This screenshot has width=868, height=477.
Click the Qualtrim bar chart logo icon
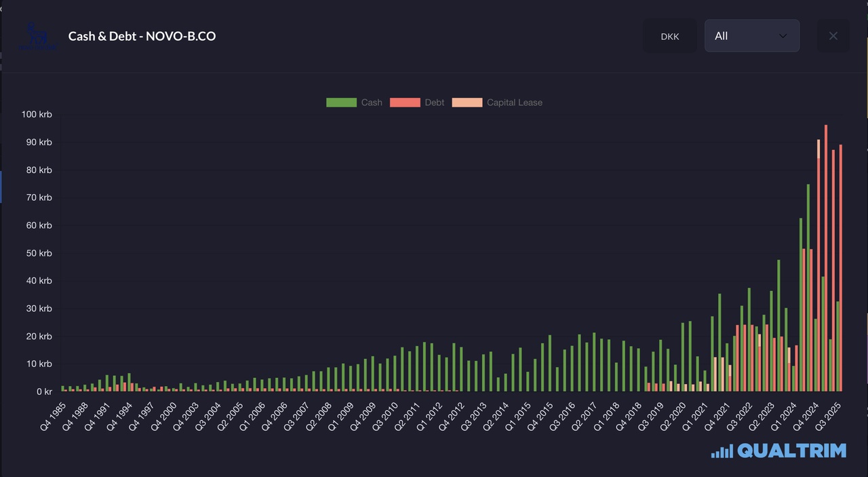click(722, 451)
